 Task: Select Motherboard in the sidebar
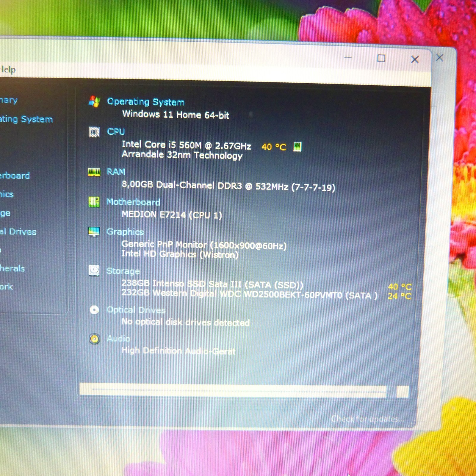(15, 176)
